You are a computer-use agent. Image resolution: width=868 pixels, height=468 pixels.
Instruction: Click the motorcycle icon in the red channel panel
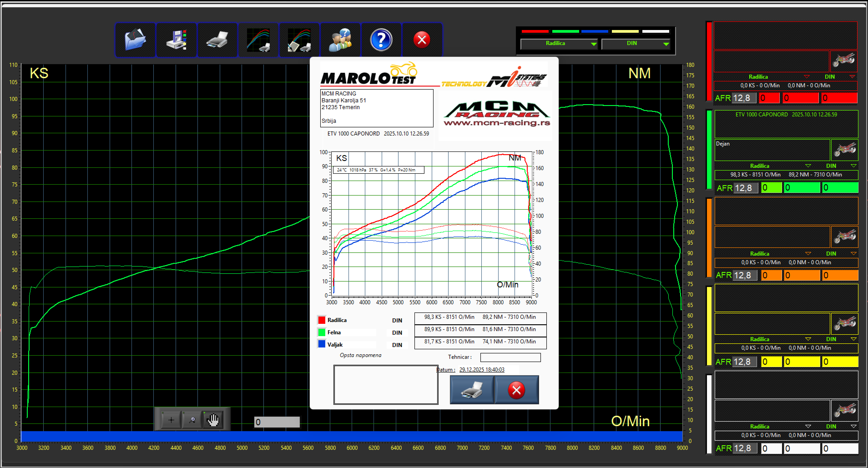click(x=844, y=61)
